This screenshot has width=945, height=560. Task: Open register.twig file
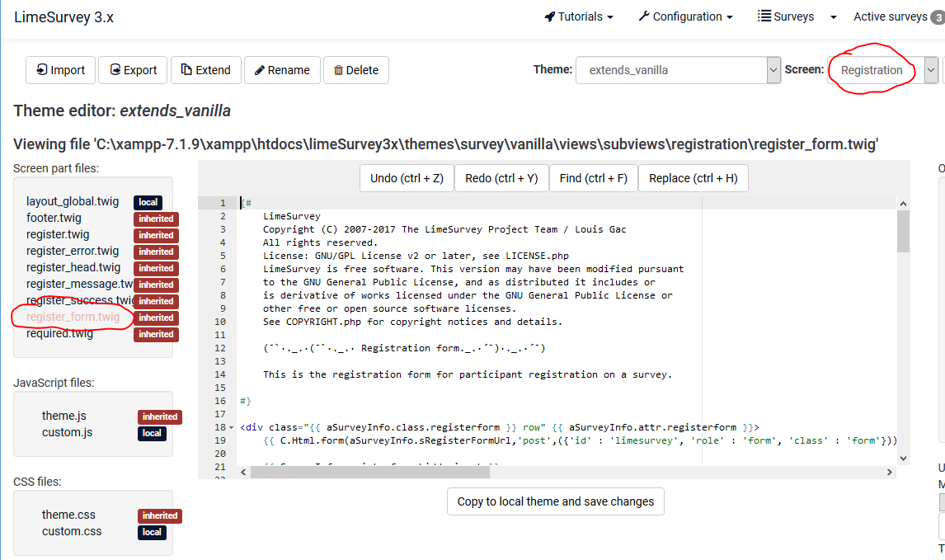tap(58, 234)
